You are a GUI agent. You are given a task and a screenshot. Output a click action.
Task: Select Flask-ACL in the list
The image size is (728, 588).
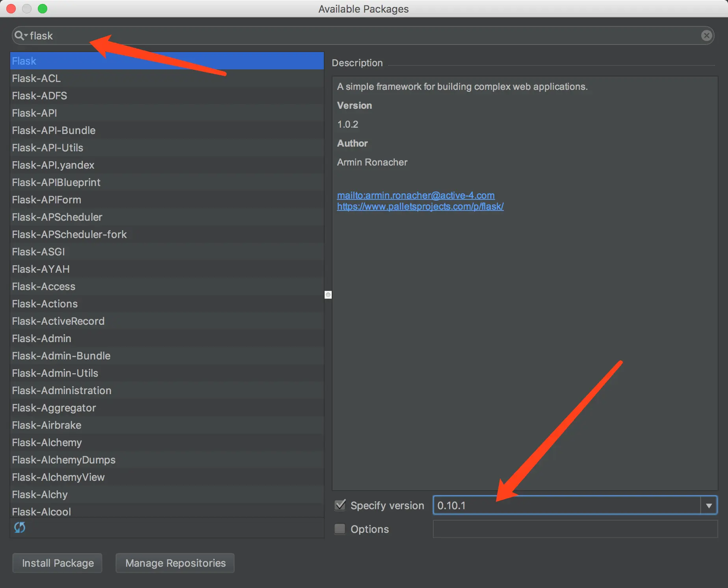pyautogui.click(x=167, y=78)
